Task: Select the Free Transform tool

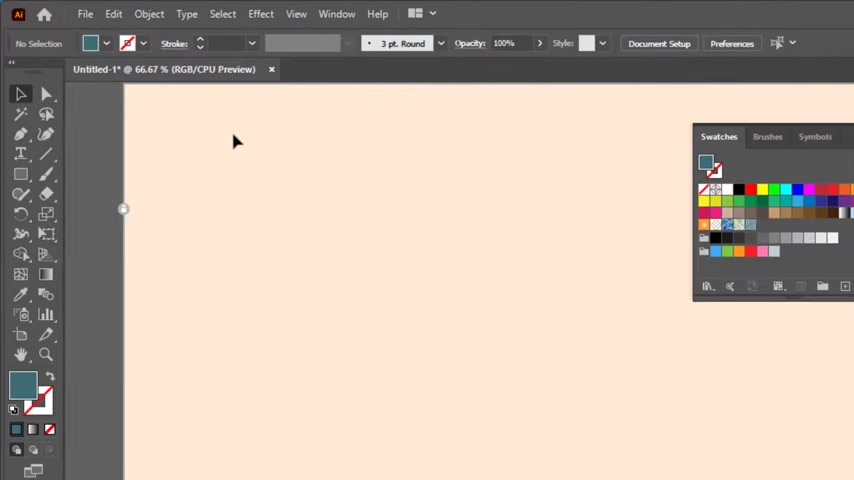Action: [x=46, y=234]
